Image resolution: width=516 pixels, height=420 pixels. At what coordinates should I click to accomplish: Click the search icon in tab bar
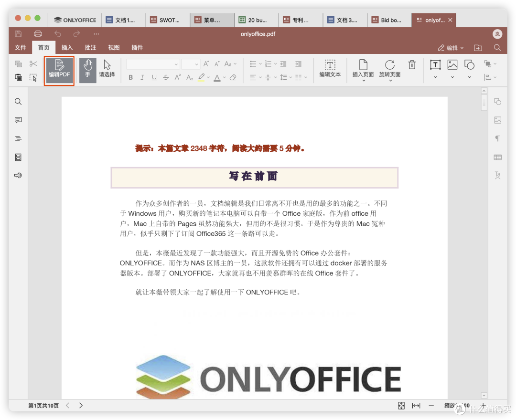pos(497,48)
